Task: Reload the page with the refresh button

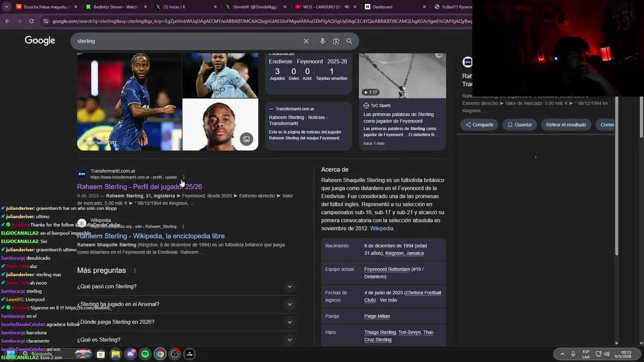Action: point(31,21)
